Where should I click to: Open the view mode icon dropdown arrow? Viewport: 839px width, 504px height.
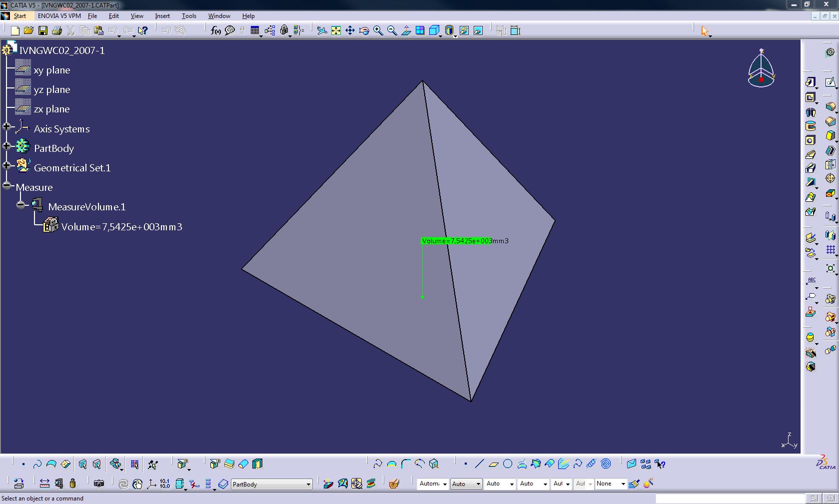click(x=455, y=36)
